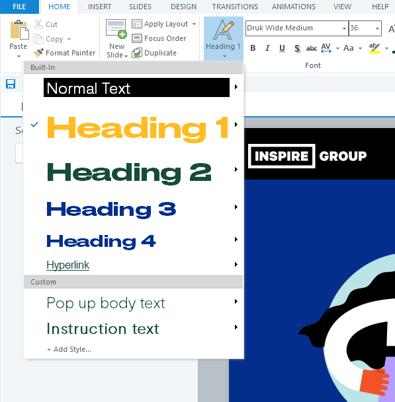This screenshot has width=395, height=402.
Task: Toggle text Shadow formatting
Action: 297,49
